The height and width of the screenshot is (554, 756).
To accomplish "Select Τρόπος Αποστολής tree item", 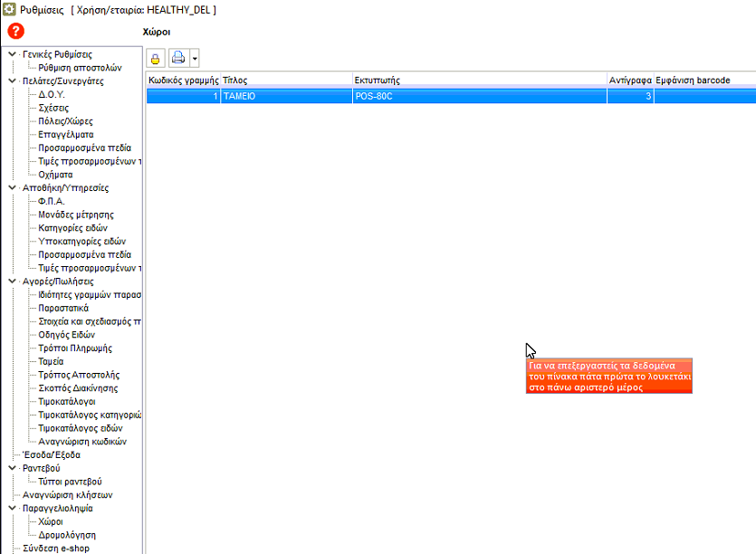I will 79,375.
